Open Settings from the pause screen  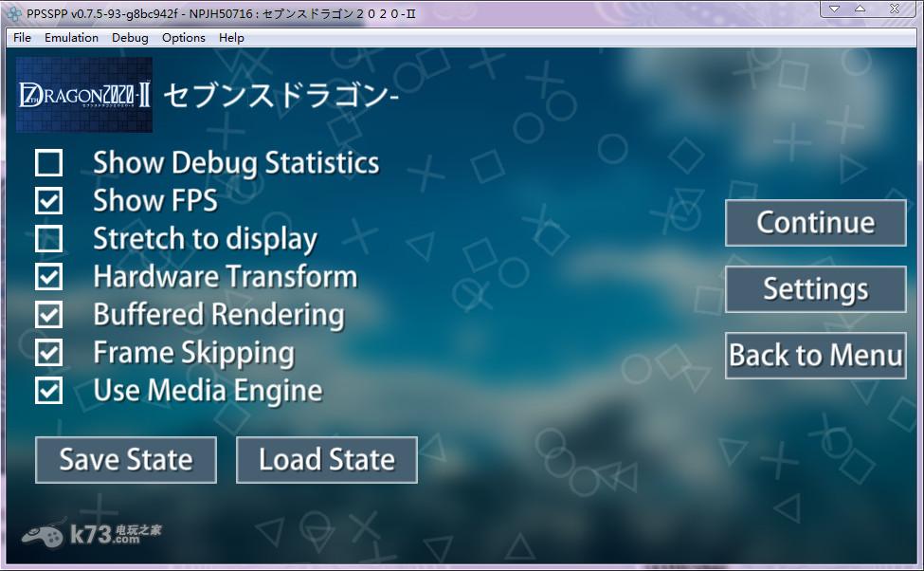[815, 289]
